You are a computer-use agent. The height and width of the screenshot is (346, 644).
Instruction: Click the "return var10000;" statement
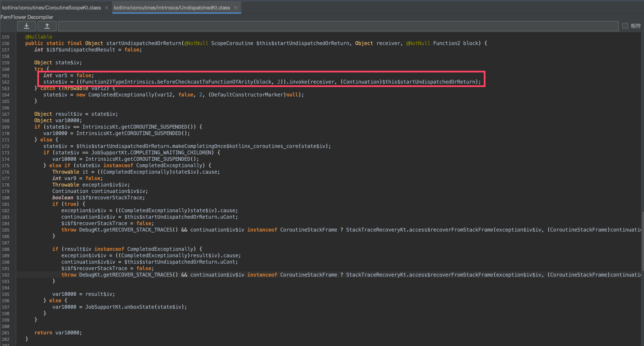point(58,333)
